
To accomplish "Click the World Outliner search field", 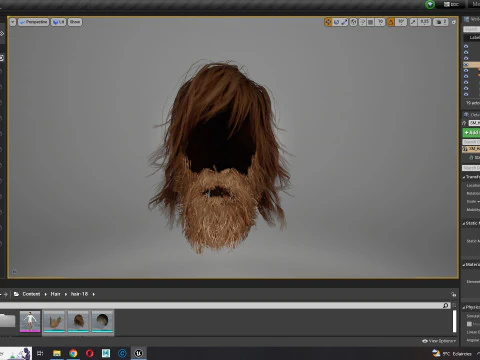I will 471,29.
